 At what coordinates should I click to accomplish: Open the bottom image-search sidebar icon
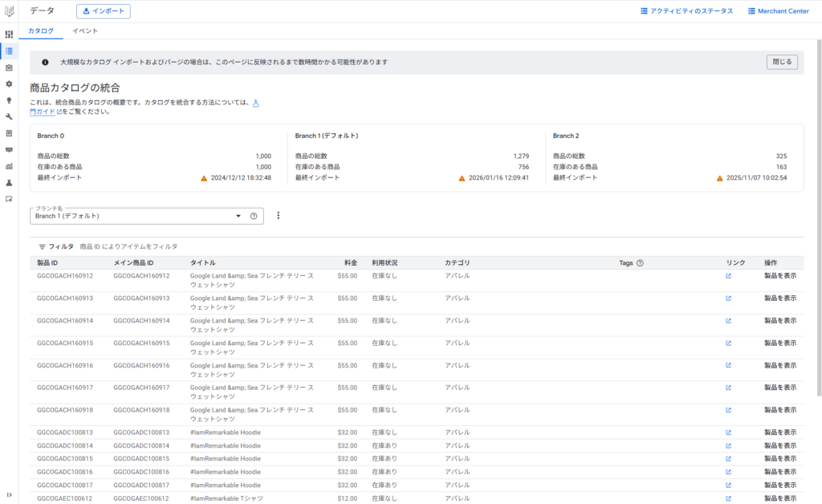pyautogui.click(x=9, y=199)
